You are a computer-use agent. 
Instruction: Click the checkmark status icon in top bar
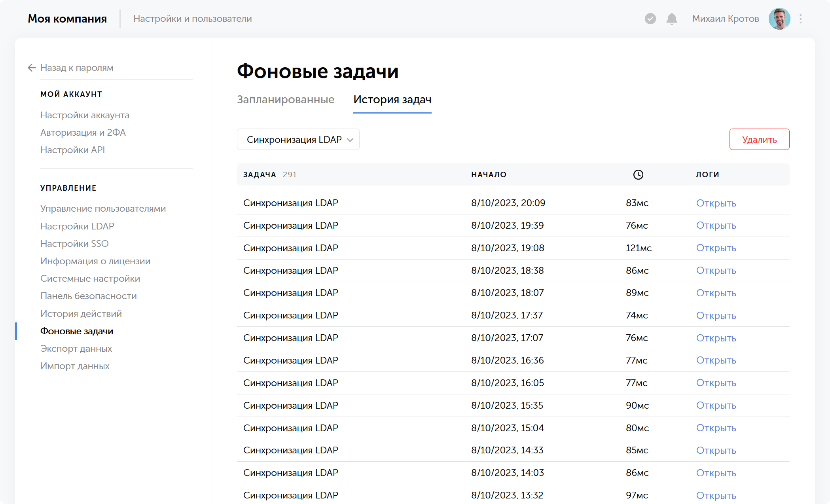[x=650, y=18]
